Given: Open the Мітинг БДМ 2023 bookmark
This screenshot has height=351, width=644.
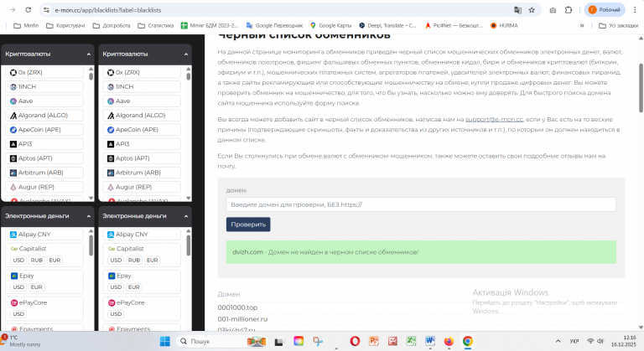Looking at the screenshot, I should tap(210, 25).
